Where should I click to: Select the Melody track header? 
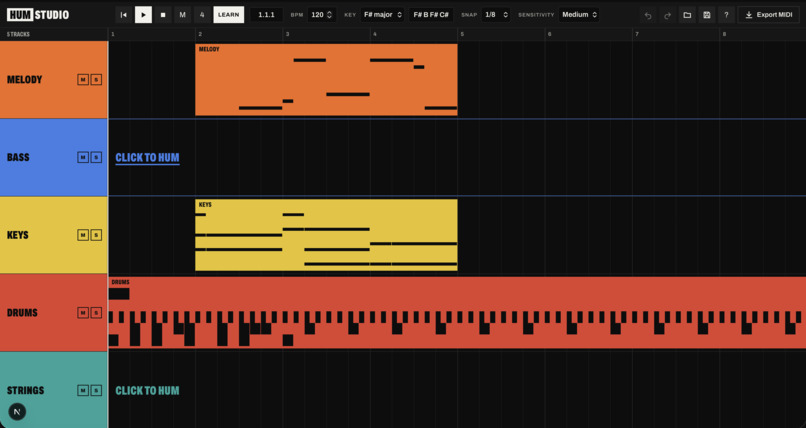coord(53,80)
